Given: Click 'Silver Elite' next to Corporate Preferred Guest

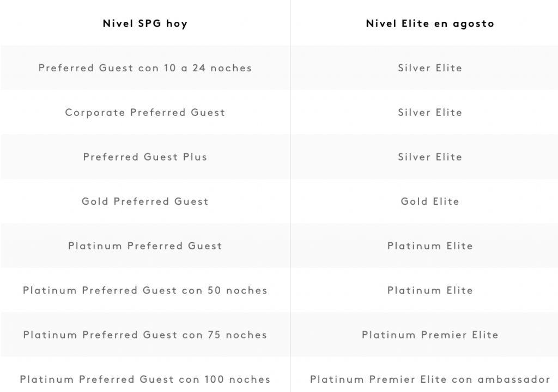Looking at the screenshot, I should pyautogui.click(x=430, y=112).
